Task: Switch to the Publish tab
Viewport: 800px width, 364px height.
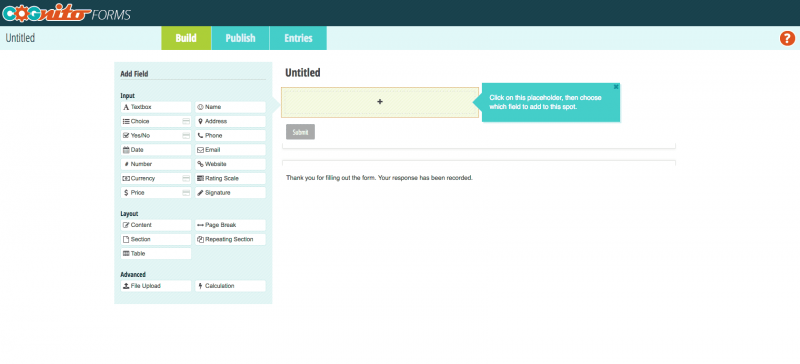Action: pyautogui.click(x=240, y=38)
